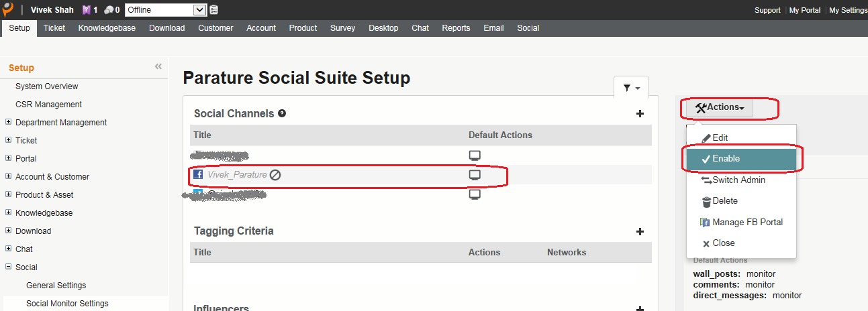Add a new Social Channel with plus icon

[x=640, y=114]
